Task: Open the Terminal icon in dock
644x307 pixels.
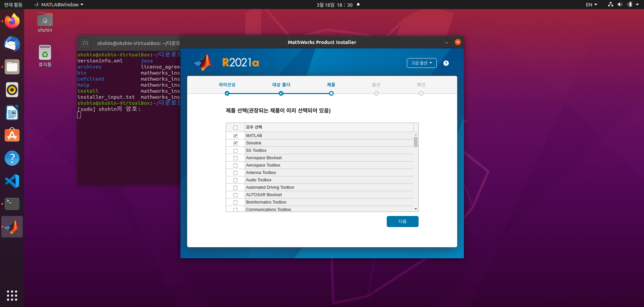Action: point(12,204)
